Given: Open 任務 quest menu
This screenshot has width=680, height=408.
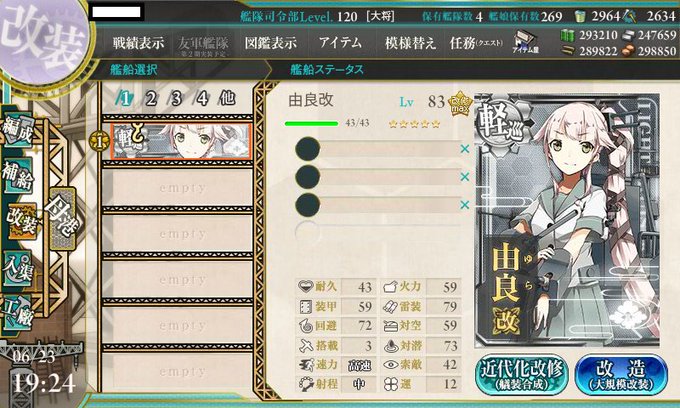Looking at the screenshot, I should (x=476, y=43).
